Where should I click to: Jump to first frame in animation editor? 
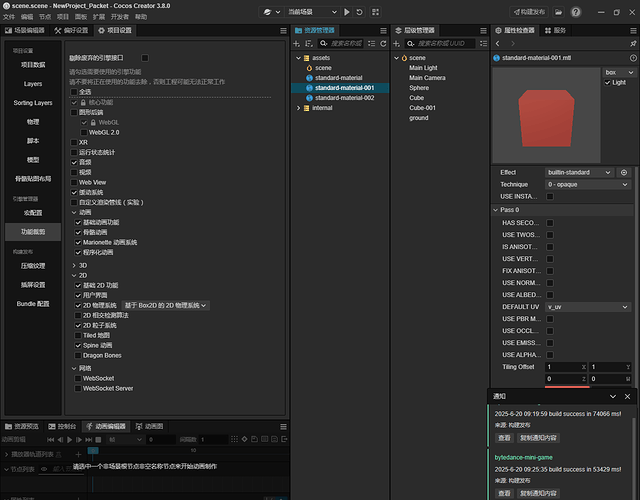(x=51, y=440)
